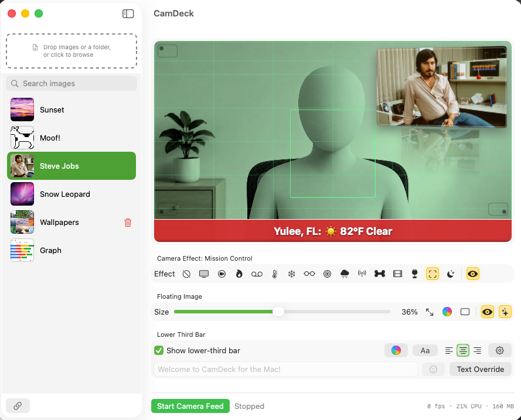Select the crescent moon night effect
This screenshot has width=521, height=420.
[450, 274]
